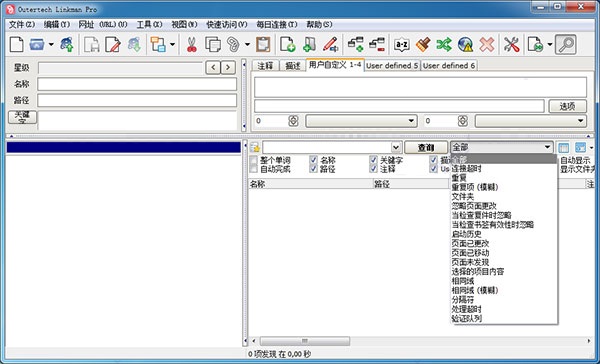
Task: Click the next rating arrow button
Action: click(x=228, y=68)
